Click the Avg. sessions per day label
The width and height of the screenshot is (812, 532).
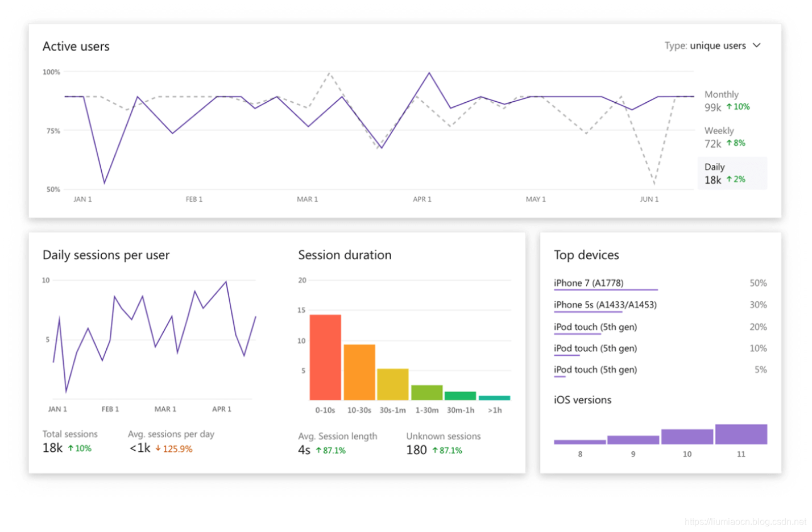171,434
